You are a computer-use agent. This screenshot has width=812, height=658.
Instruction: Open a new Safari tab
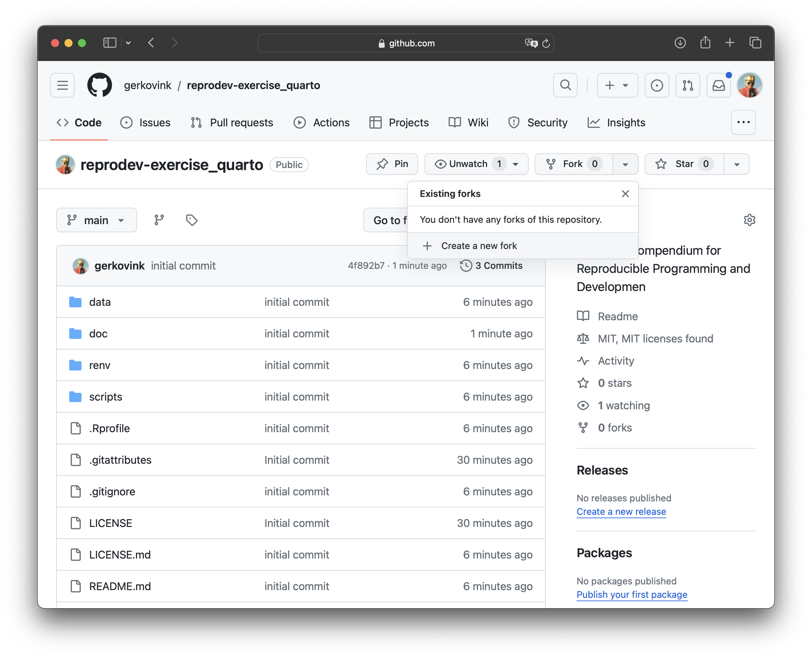[730, 43]
